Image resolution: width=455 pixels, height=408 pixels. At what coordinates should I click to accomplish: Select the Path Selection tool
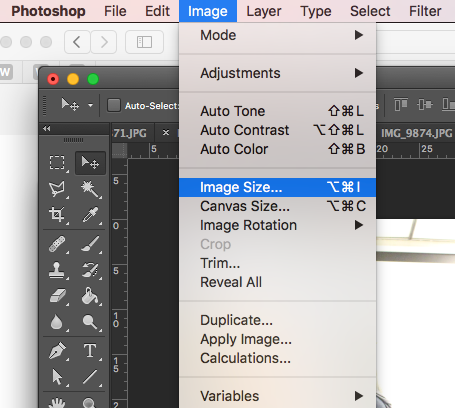(x=57, y=377)
